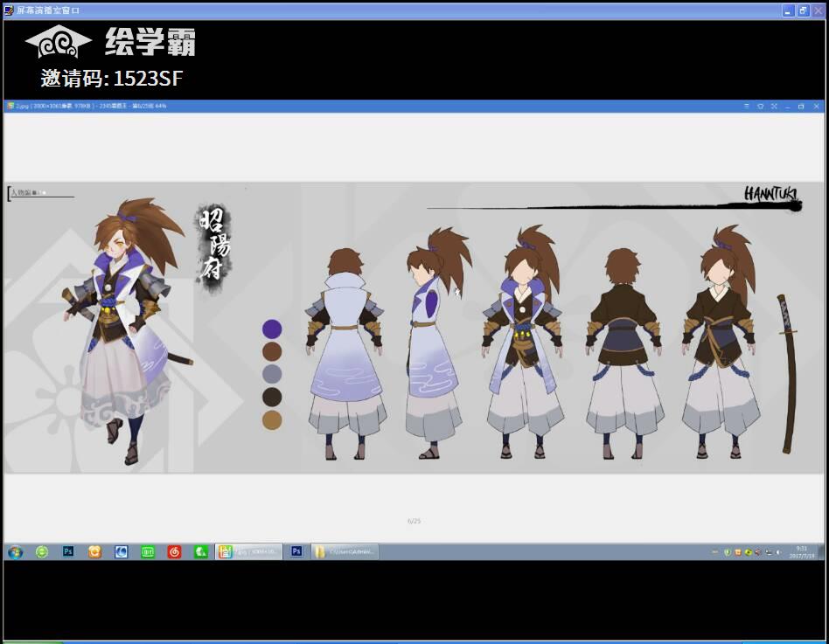Pick the purple color swatch
The width and height of the screenshot is (829, 644).
pyautogui.click(x=272, y=329)
